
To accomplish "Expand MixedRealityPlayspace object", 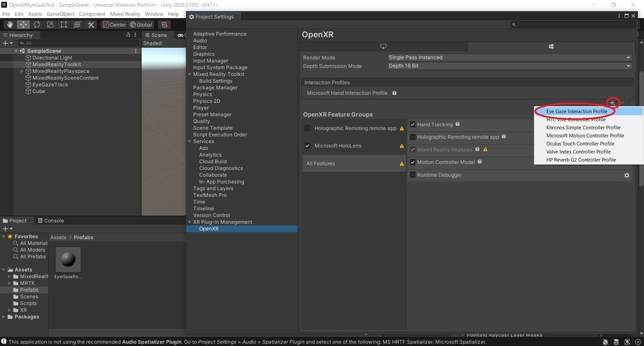I will pos(22,71).
